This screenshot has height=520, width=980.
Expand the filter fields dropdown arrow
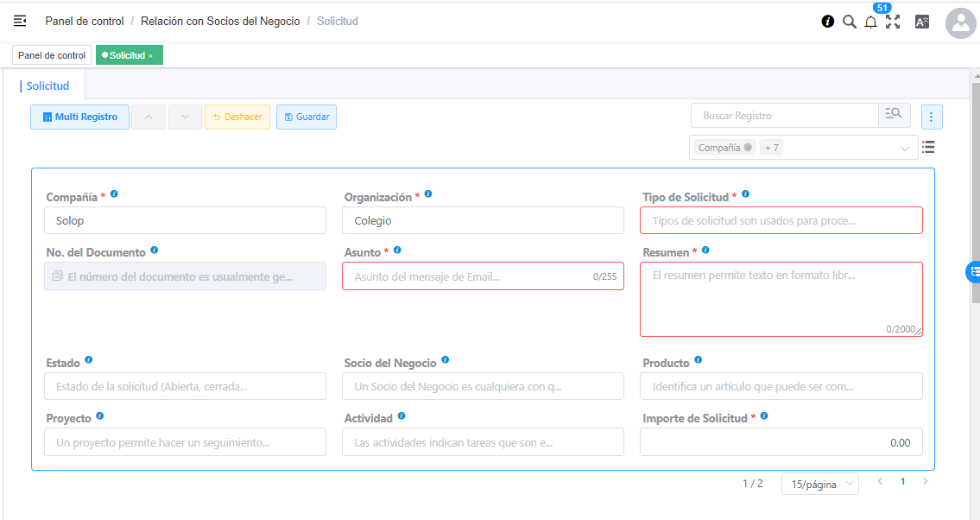905,149
